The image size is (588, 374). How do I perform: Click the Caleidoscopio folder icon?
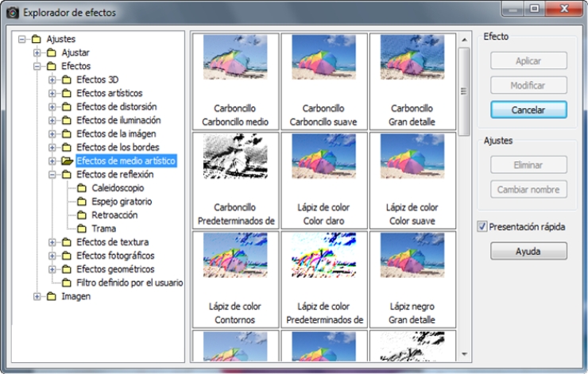83,188
